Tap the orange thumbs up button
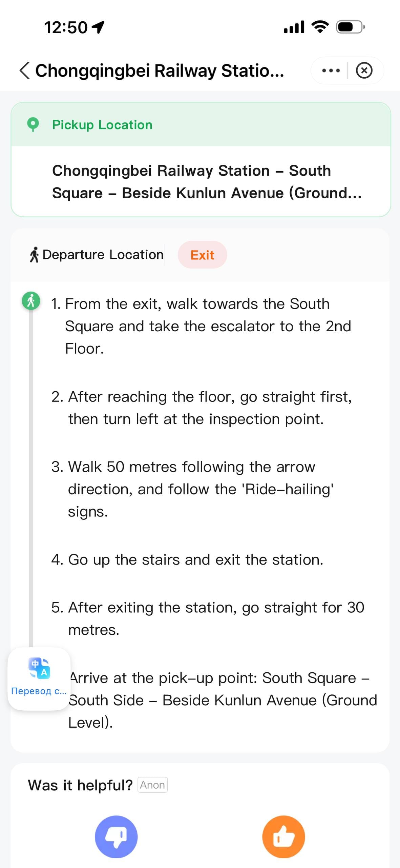 coord(283,836)
